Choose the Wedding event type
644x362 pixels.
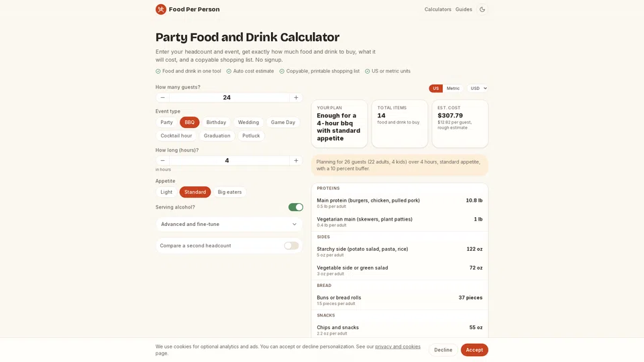[248, 122]
